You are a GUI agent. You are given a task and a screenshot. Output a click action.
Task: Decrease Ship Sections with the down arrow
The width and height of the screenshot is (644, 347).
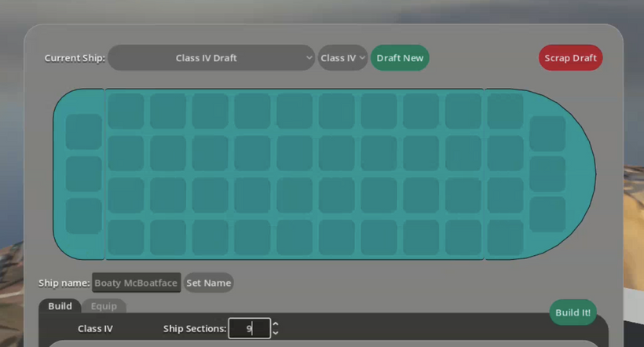(x=276, y=332)
